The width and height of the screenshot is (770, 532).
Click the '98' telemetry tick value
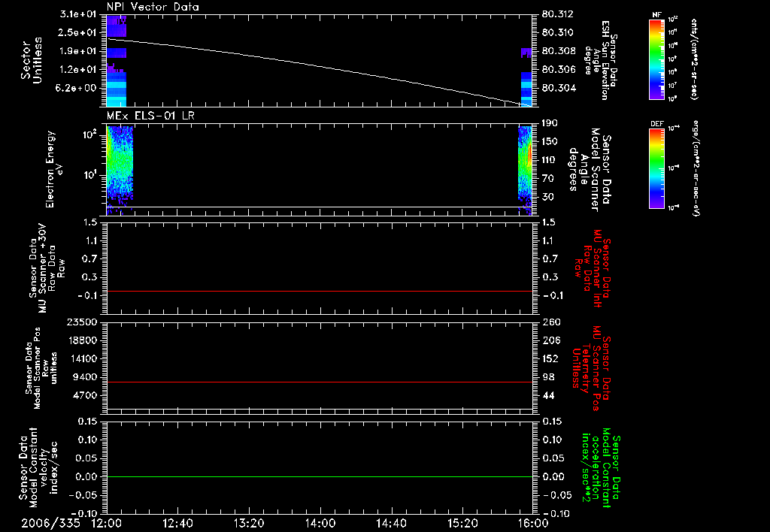[548, 377]
